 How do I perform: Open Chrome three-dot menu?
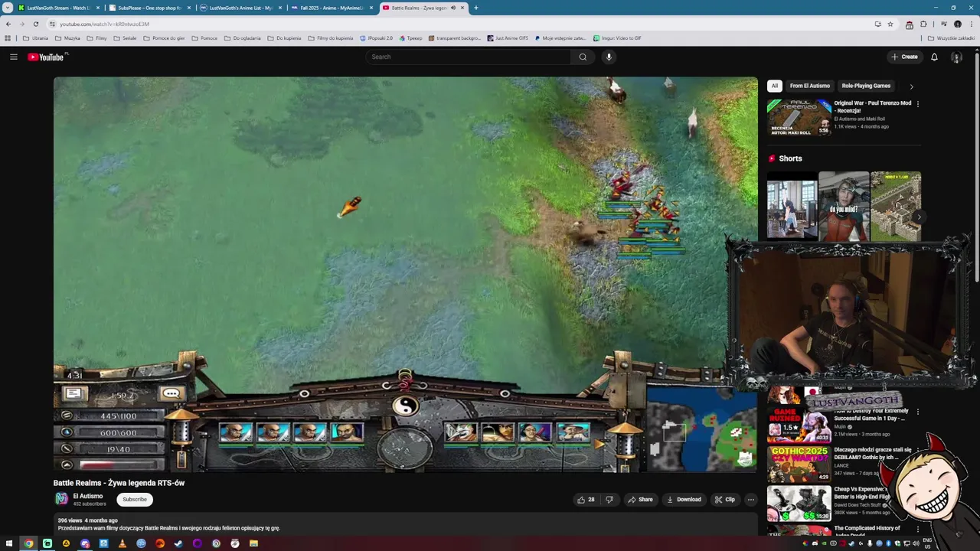tap(972, 24)
